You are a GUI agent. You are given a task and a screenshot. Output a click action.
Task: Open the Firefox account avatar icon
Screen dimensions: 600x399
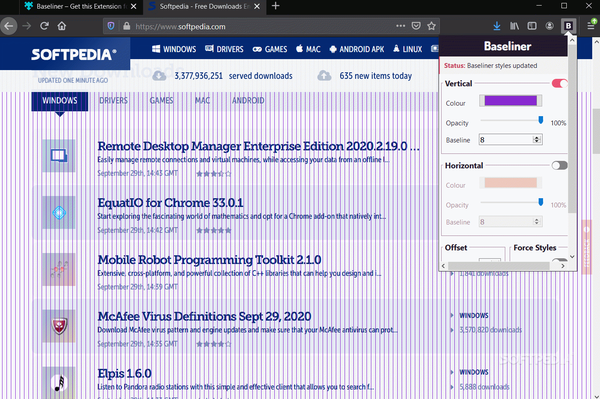point(549,26)
